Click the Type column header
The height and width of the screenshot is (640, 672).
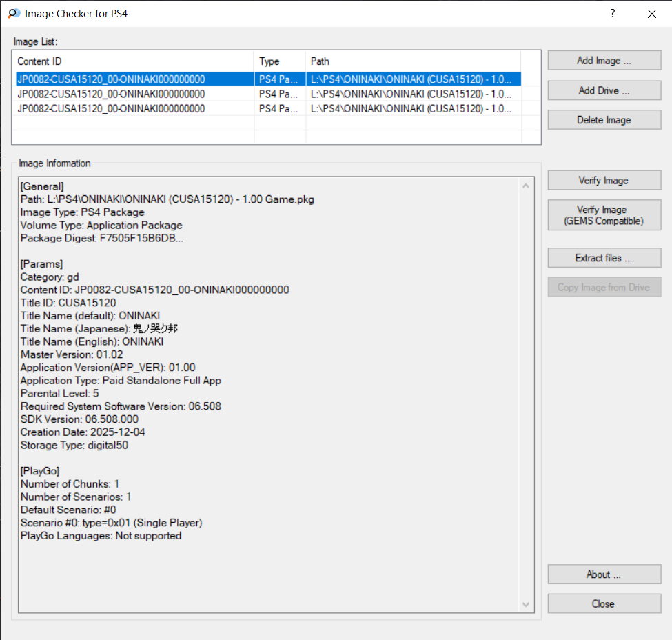[x=280, y=61]
